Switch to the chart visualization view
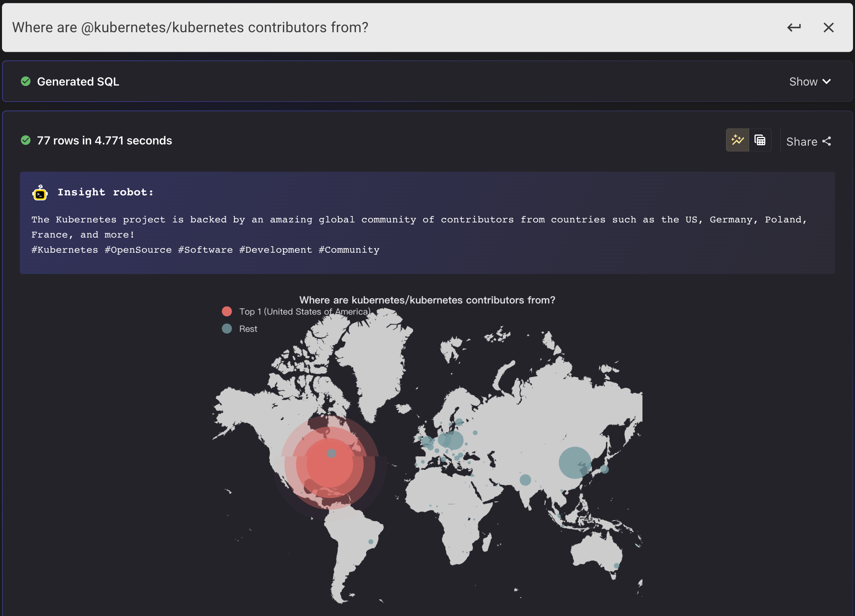Screen dimensions: 855x616 coord(738,140)
